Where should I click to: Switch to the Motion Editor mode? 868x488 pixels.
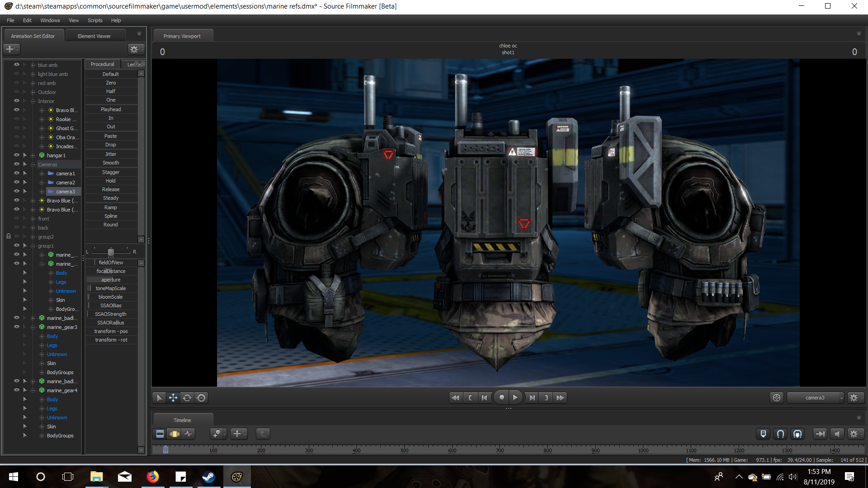click(x=175, y=434)
